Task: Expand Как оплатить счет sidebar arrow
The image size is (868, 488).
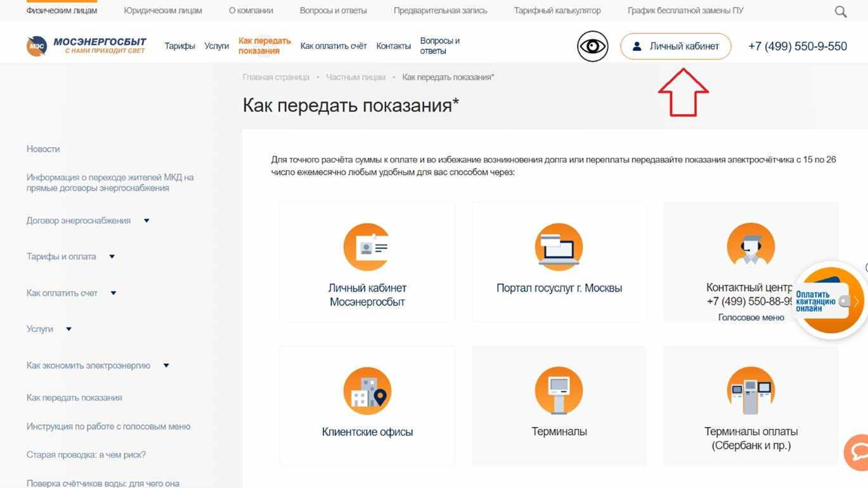Action: 113,293
